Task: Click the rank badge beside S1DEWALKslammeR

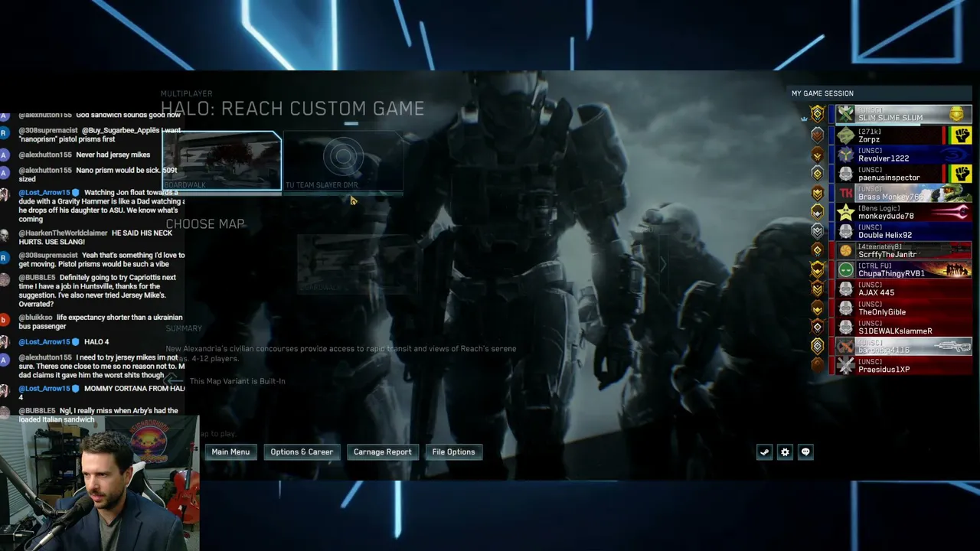Action: [818, 327]
